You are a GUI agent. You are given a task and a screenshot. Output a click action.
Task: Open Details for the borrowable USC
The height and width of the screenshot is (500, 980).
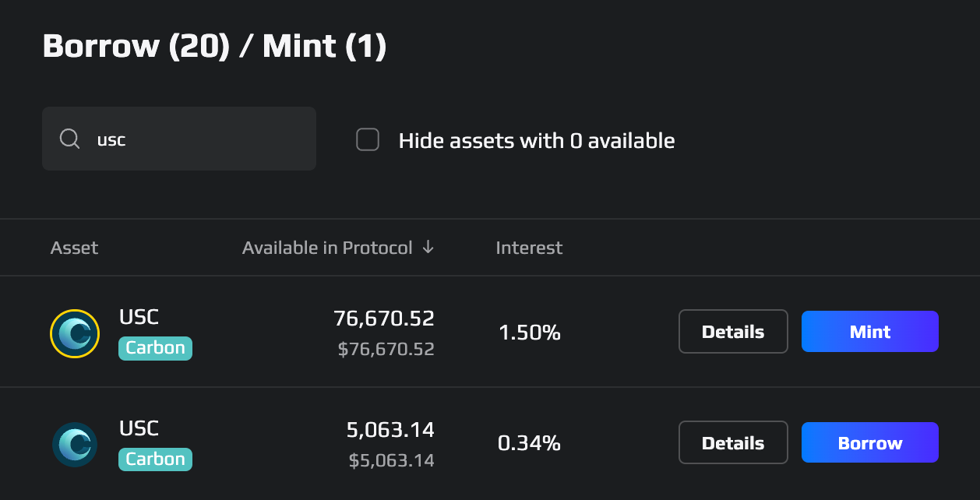(733, 443)
